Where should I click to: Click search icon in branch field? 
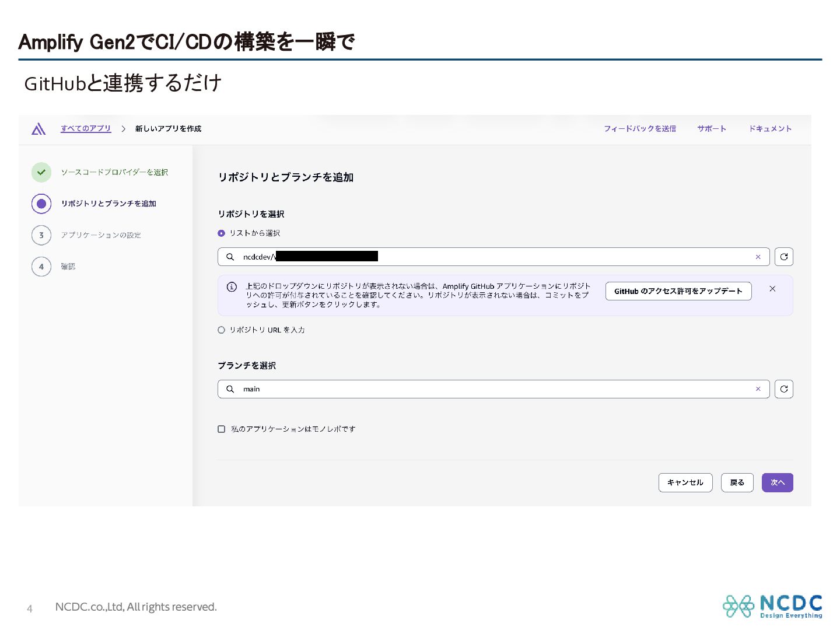pyautogui.click(x=230, y=389)
